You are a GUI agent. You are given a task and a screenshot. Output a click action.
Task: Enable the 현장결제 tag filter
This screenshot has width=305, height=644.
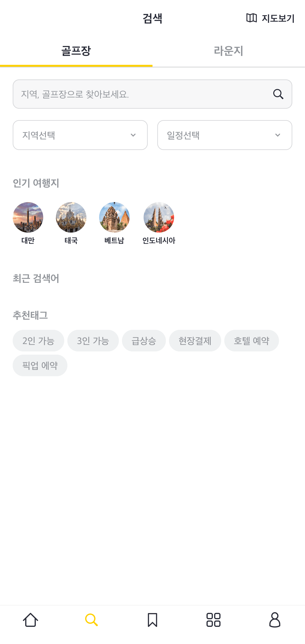tap(195, 340)
